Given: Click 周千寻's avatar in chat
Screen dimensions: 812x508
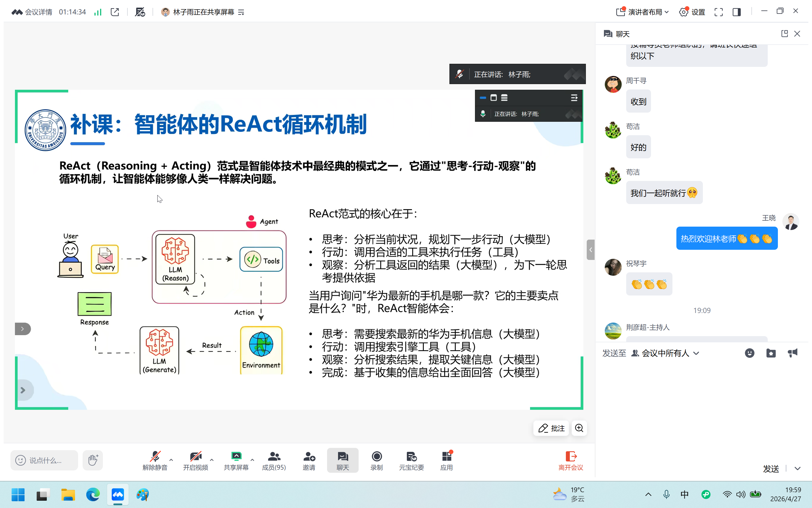Looking at the screenshot, I should pyautogui.click(x=613, y=84).
